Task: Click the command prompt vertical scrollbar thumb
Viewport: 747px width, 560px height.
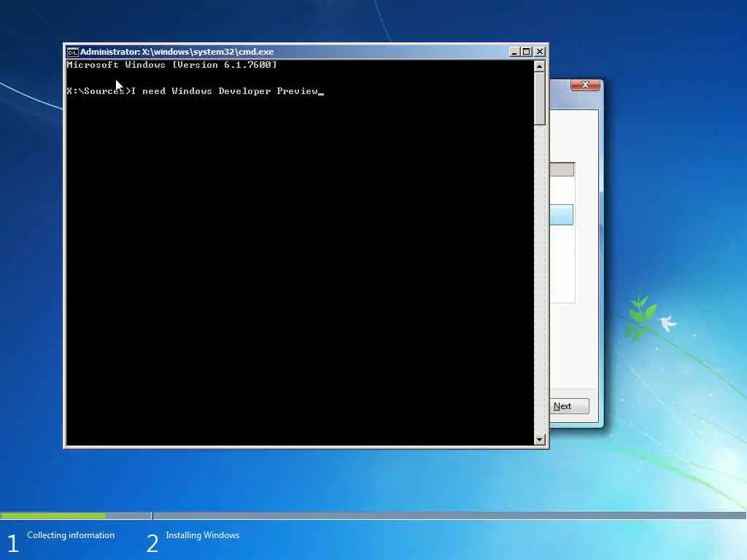Action: pos(539,98)
